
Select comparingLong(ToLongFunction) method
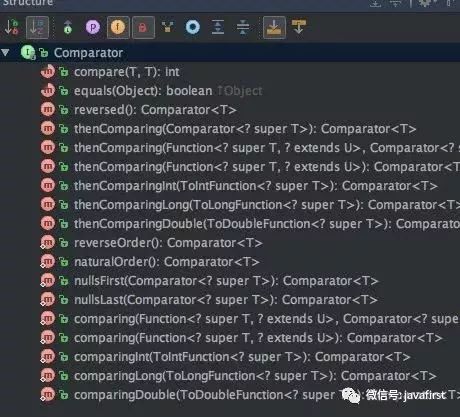point(255,376)
